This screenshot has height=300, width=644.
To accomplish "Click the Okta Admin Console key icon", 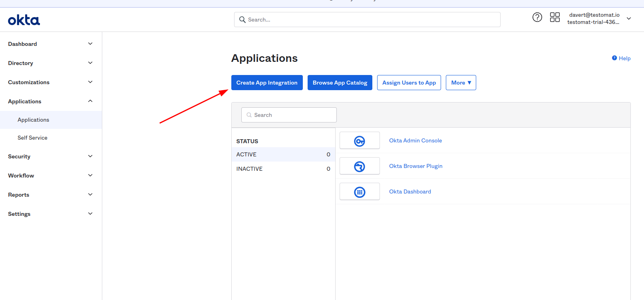I will coord(360,141).
